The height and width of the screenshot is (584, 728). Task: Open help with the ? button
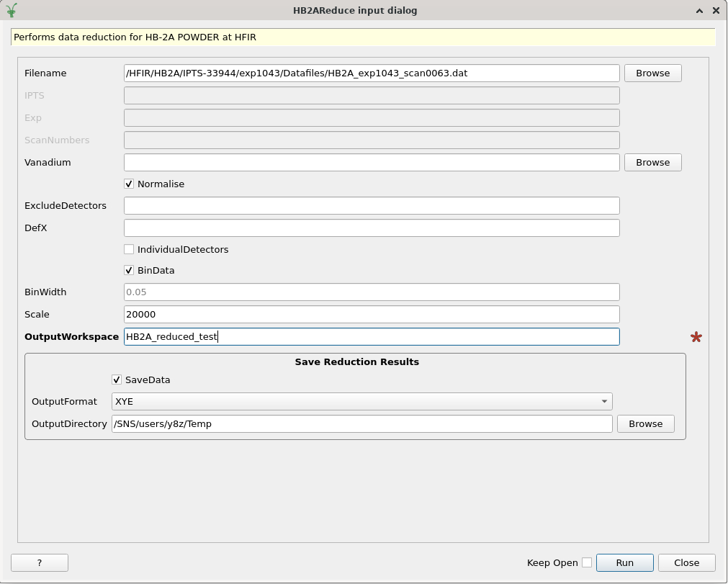(40, 562)
